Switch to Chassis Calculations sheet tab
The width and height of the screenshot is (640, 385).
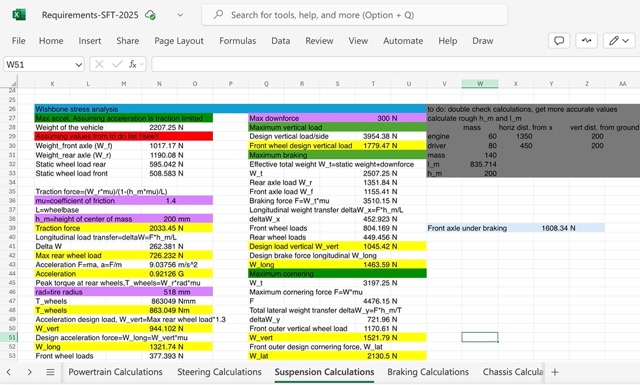point(513,372)
